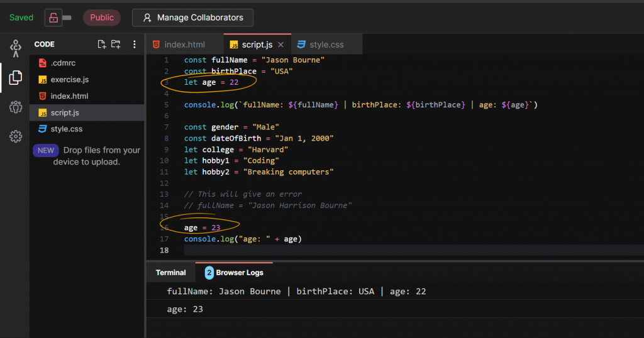Click the "Jason Bourne" string on line 1
The image size is (644, 338).
[293, 60]
